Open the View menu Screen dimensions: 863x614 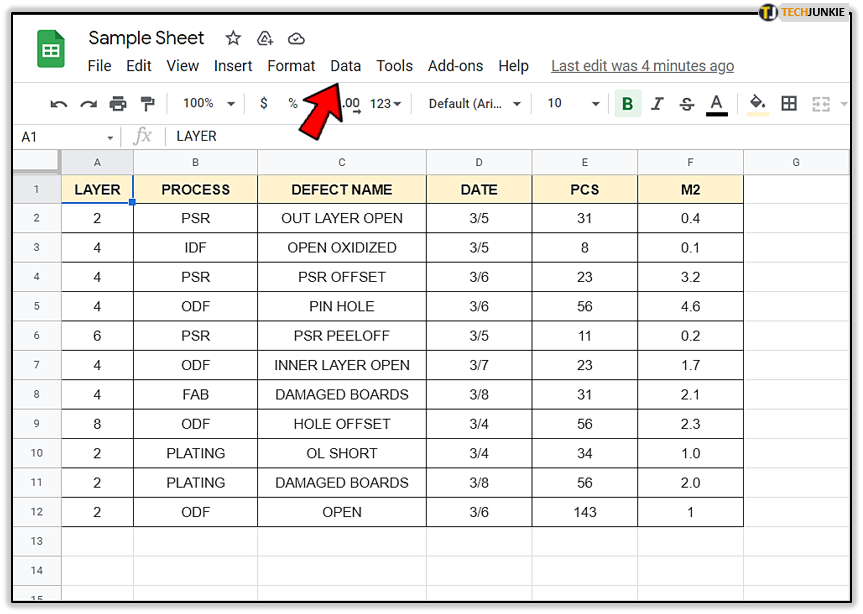pos(183,66)
